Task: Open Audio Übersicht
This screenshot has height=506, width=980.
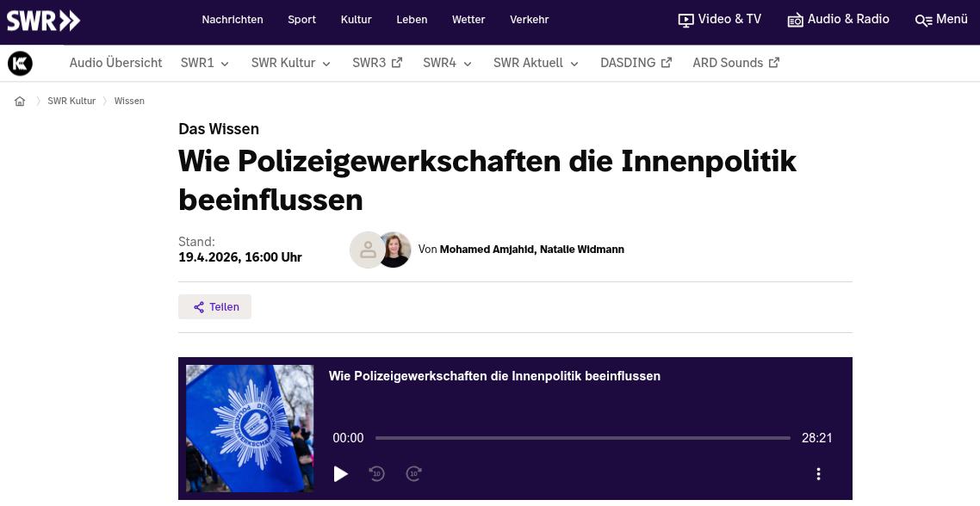Action: click(x=115, y=63)
